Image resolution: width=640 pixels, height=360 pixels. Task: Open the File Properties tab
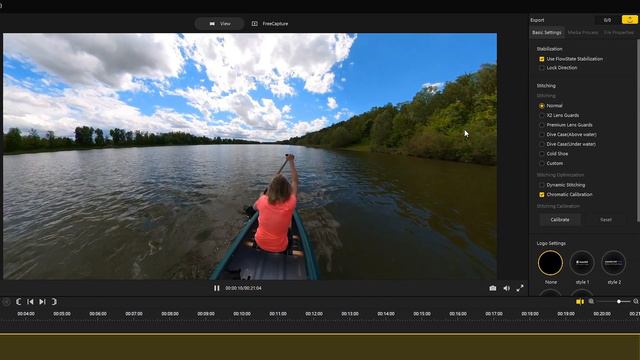click(618, 32)
